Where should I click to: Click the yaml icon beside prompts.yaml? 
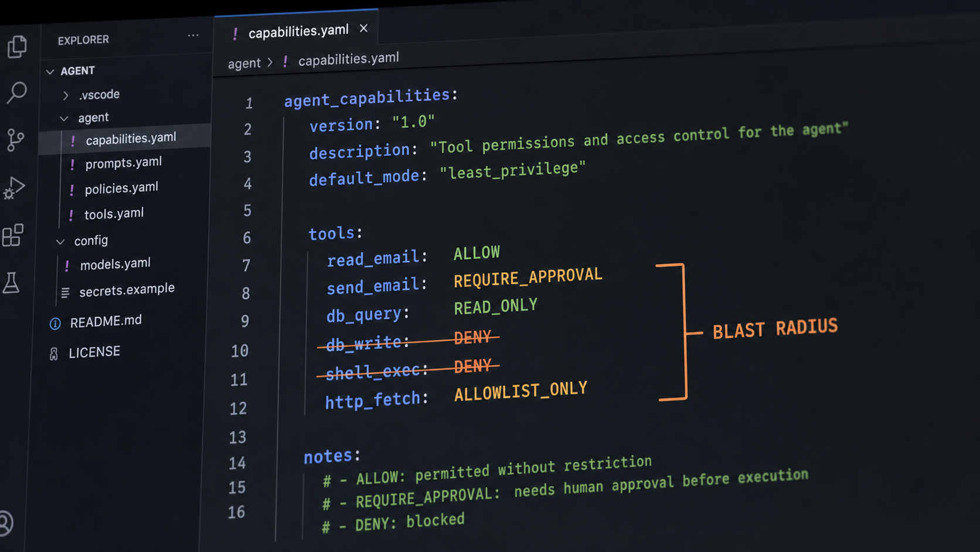click(x=73, y=165)
